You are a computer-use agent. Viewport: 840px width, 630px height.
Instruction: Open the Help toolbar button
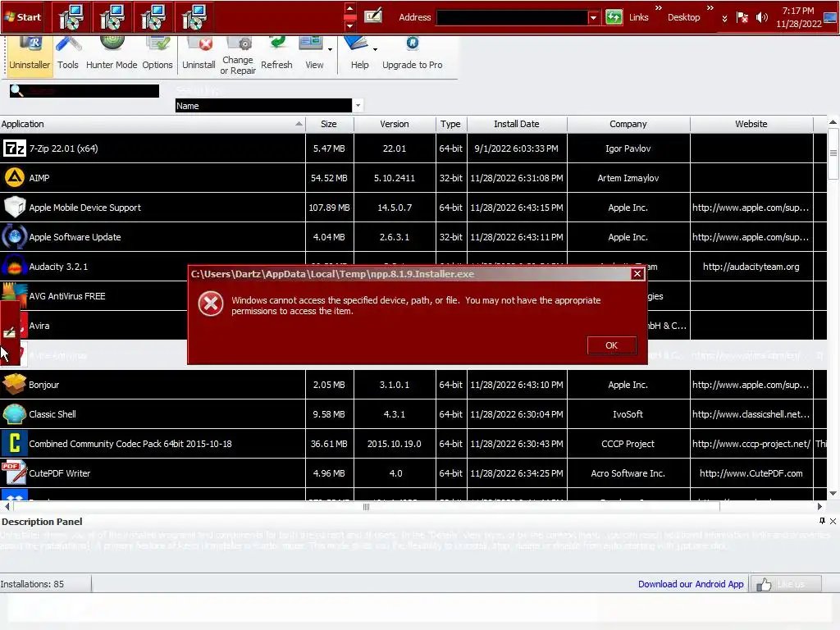point(358,53)
